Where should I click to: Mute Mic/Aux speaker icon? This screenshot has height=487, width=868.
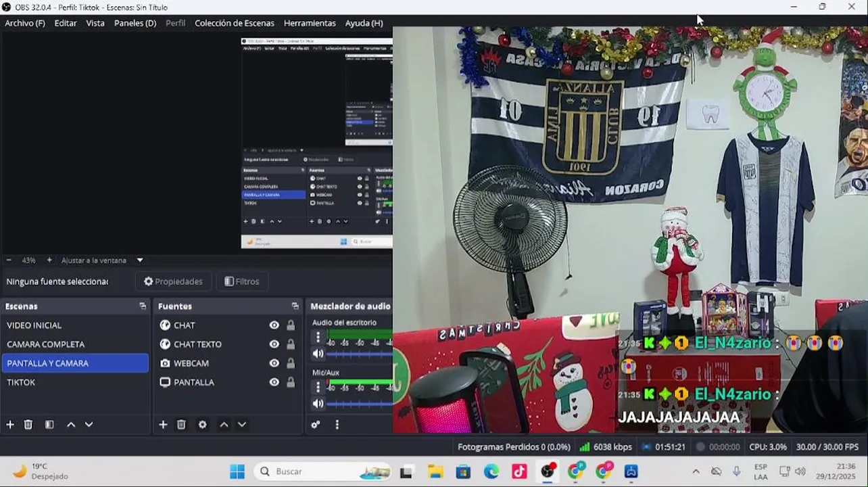click(x=318, y=404)
